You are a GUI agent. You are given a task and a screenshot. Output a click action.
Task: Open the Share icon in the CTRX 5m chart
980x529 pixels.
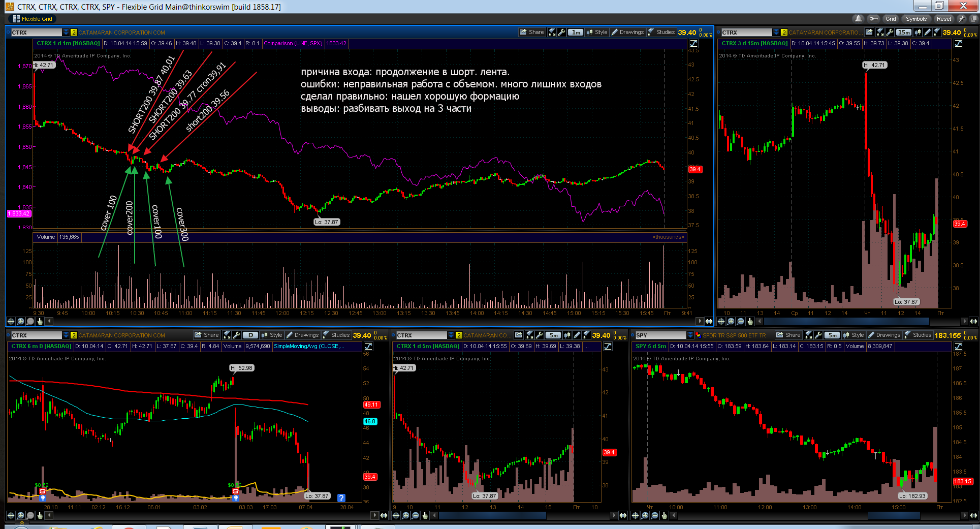[519, 335]
